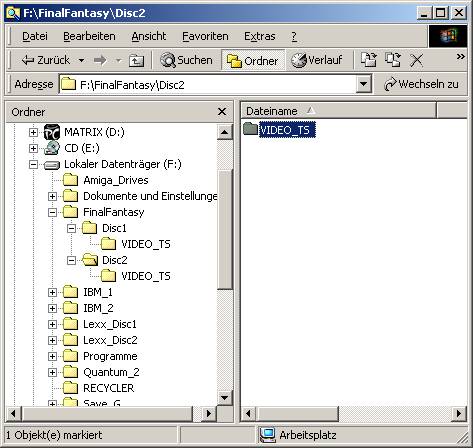
Task: Open the Ansicht menu
Action: tap(149, 36)
